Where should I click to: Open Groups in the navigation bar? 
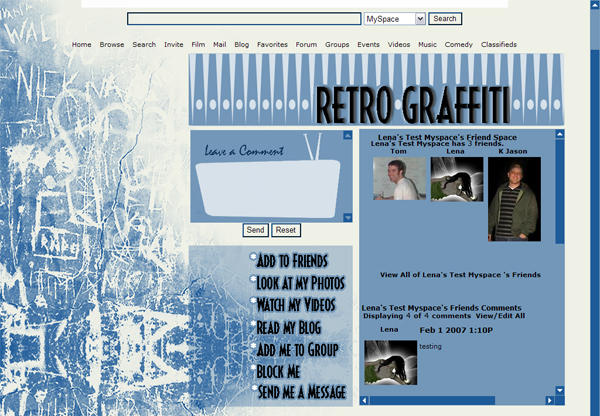click(337, 44)
